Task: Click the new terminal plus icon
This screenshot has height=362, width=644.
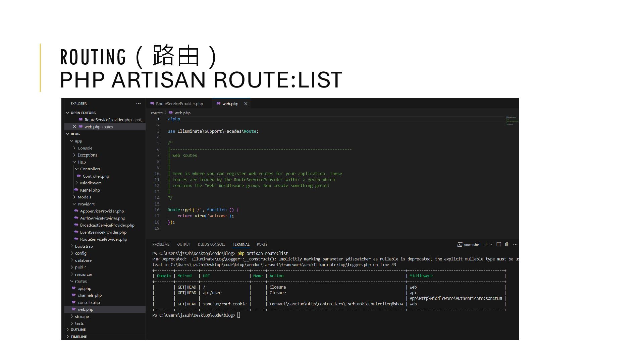Action: [486, 244]
